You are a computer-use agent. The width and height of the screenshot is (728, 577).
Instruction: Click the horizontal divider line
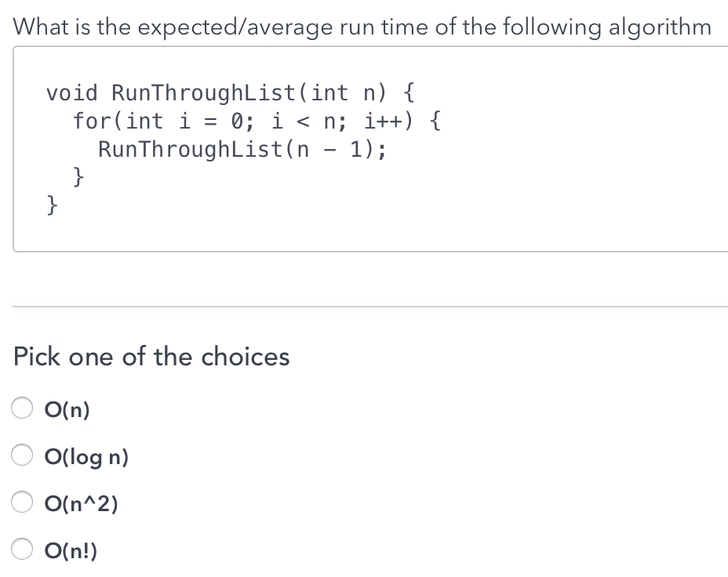(x=364, y=306)
